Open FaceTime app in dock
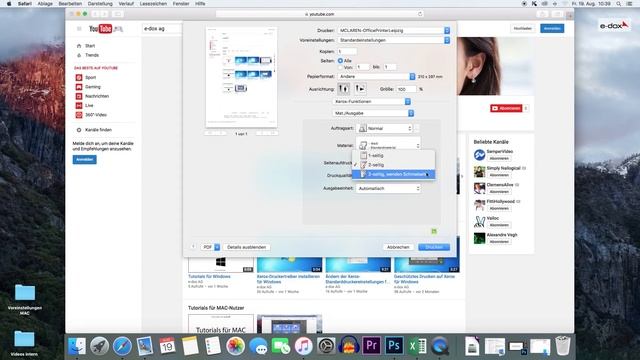This screenshot has width=640, height=360. (x=281, y=346)
